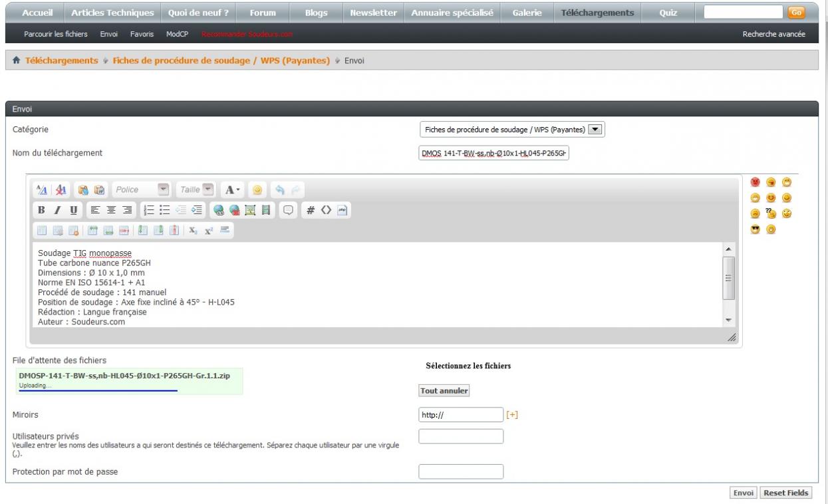
Task: Open the Forum menu item
Action: (263, 13)
